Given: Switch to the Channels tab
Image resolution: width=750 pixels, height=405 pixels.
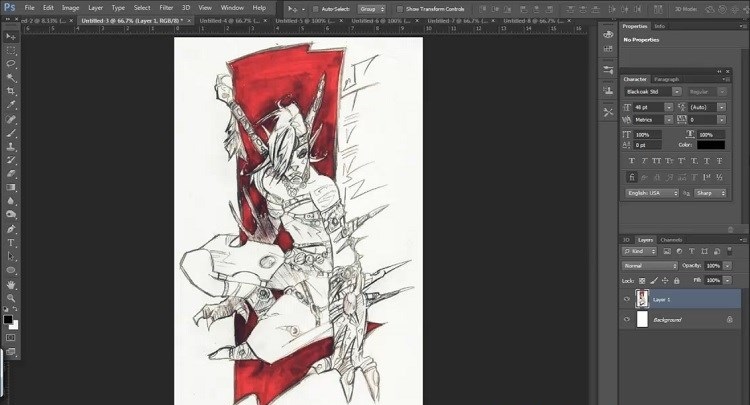Looking at the screenshot, I should coord(671,240).
